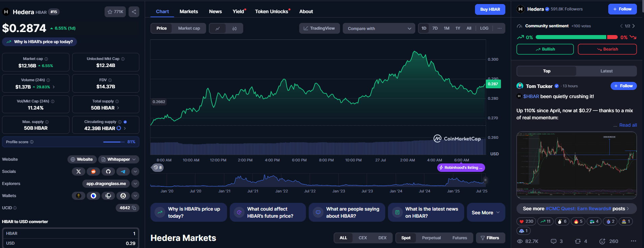The height and width of the screenshot is (248, 644).
Task: Open chart more options ellipsis
Action: [x=500, y=28]
